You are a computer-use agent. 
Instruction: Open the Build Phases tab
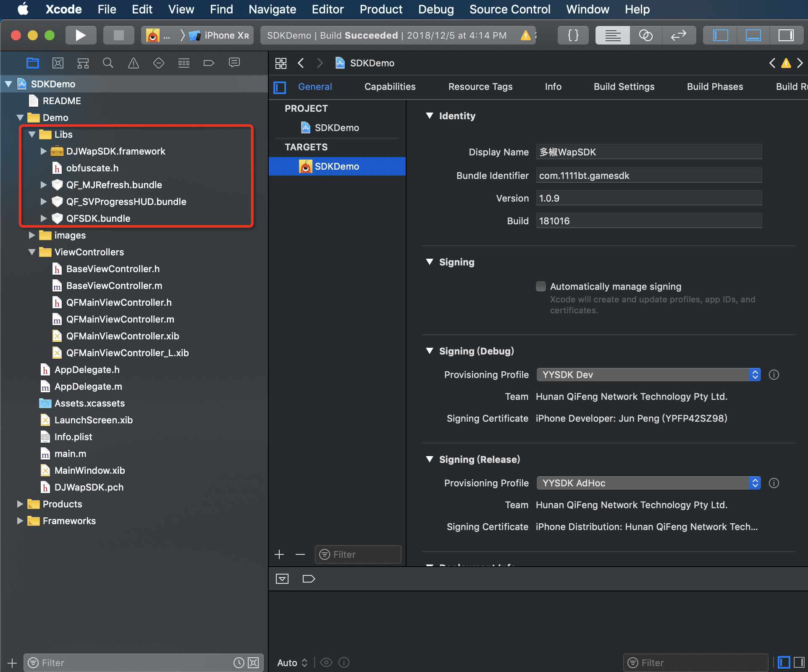tap(715, 87)
